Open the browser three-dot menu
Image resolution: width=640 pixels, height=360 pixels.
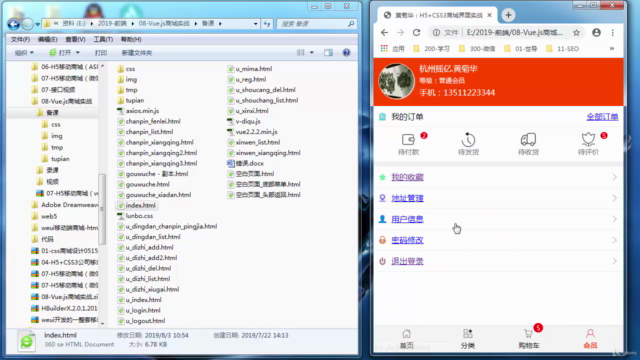coord(613,33)
